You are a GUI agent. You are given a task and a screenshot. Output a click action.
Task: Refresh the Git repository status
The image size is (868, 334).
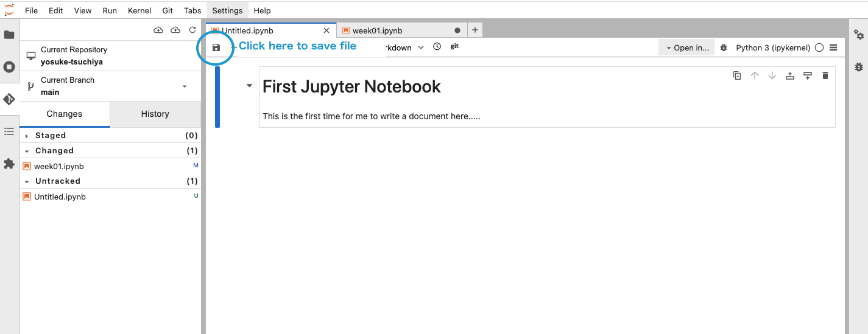coord(192,30)
